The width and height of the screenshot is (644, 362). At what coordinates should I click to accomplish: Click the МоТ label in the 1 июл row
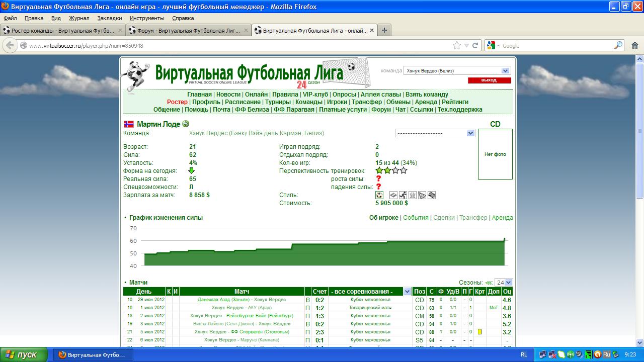click(494, 308)
